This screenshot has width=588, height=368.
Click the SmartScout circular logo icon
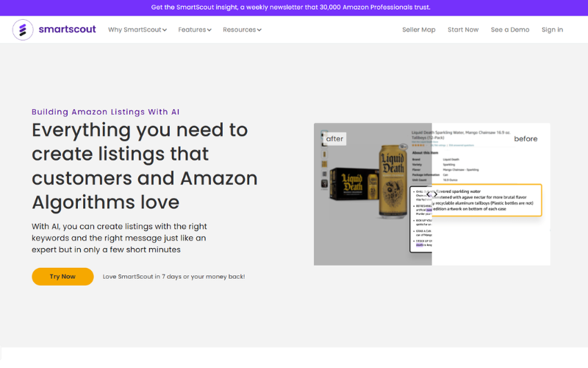pyautogui.click(x=23, y=29)
